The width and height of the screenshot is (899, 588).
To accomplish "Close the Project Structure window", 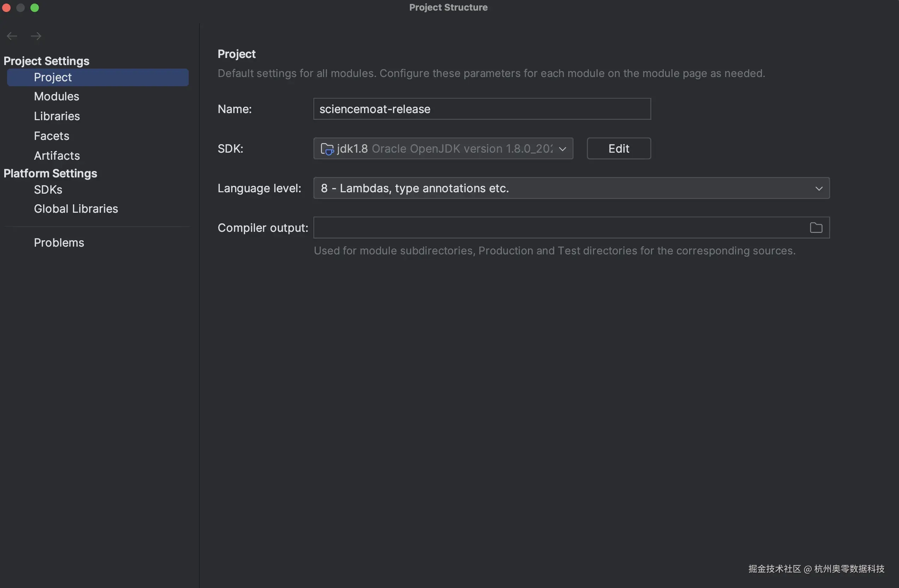I will (x=6, y=7).
